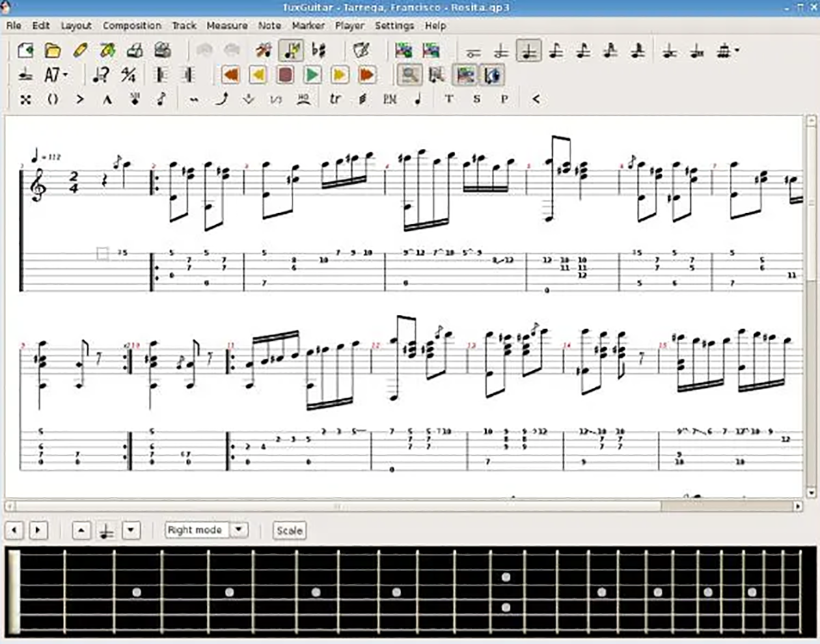Toggle linear layout view
The height and width of the screenshot is (644, 820).
click(437, 74)
